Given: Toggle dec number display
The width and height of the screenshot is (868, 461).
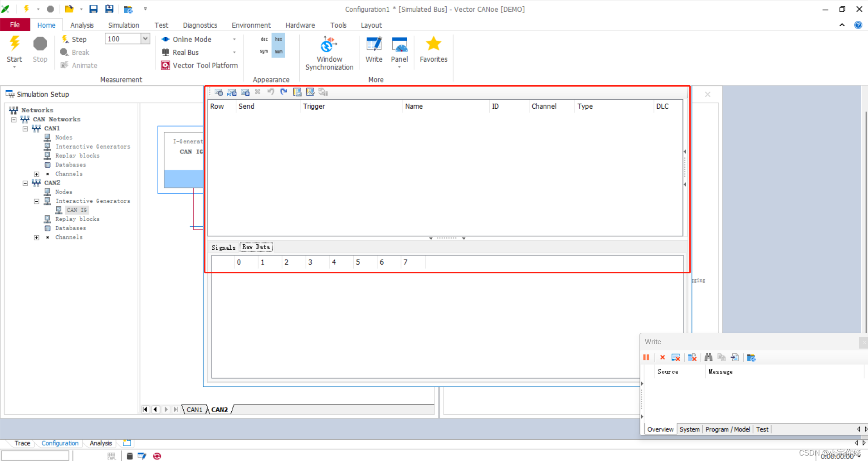Looking at the screenshot, I should coord(264,39).
